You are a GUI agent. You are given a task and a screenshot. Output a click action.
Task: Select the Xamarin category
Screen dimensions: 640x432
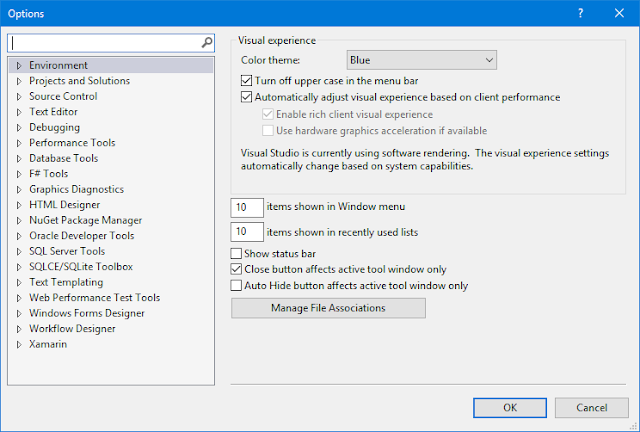(x=48, y=345)
